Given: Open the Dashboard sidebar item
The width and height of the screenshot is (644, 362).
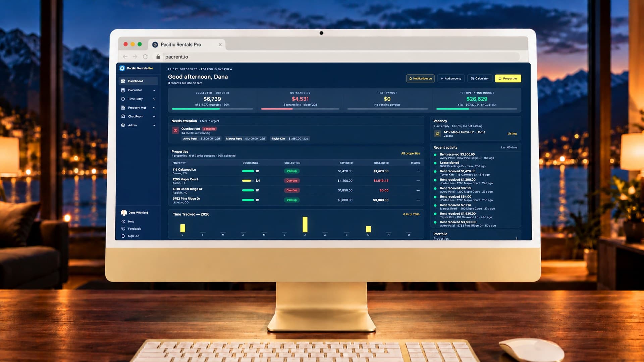Looking at the screenshot, I should coord(138,81).
